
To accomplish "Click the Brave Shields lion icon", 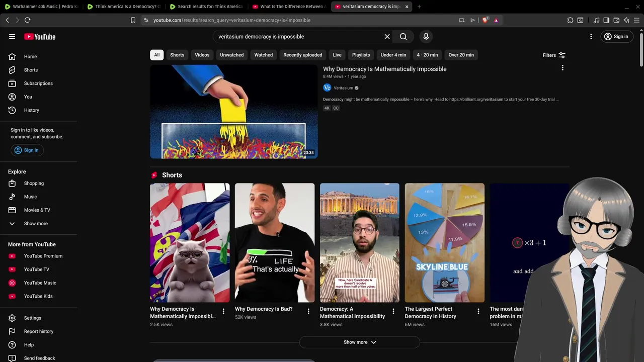I will (x=485, y=20).
